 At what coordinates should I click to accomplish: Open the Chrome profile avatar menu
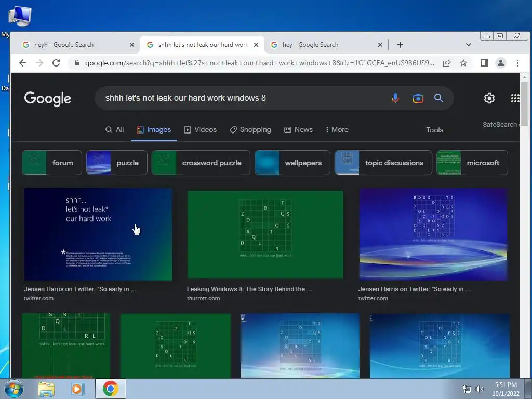[501, 63]
